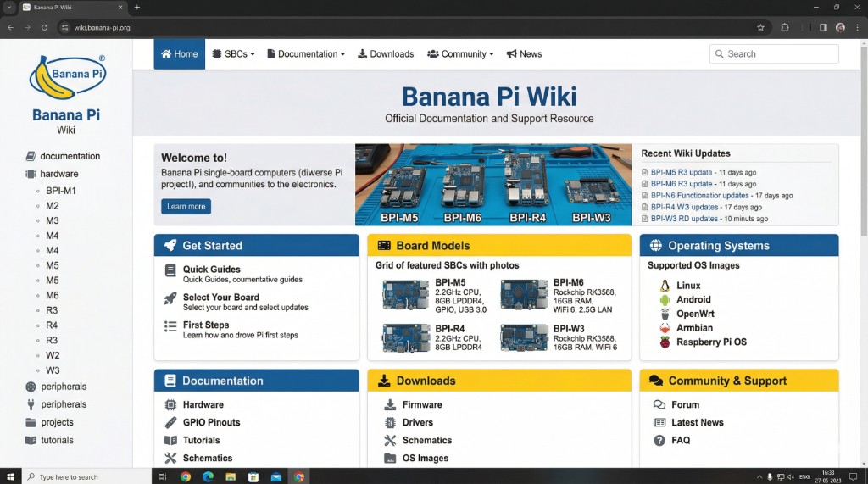Open the BPI-M6 board thumbnail

click(x=524, y=294)
